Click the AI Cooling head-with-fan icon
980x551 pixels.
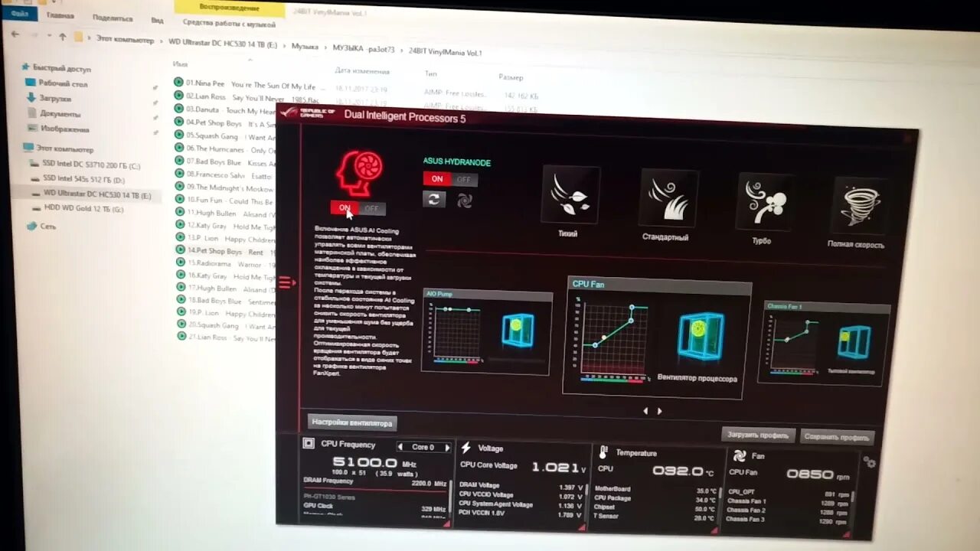pyautogui.click(x=360, y=173)
